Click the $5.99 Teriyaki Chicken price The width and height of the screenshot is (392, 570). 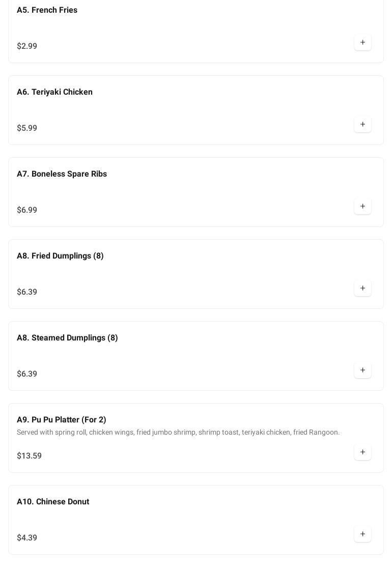27,128
